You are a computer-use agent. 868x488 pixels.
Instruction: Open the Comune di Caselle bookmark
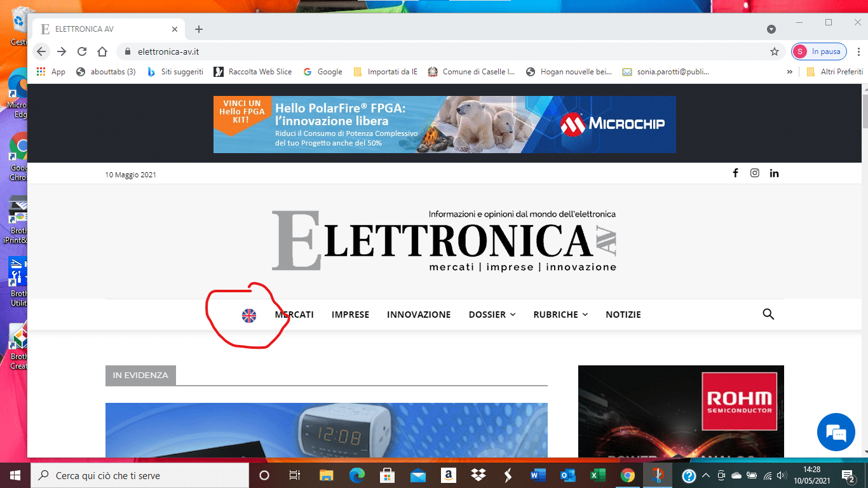pos(471,72)
